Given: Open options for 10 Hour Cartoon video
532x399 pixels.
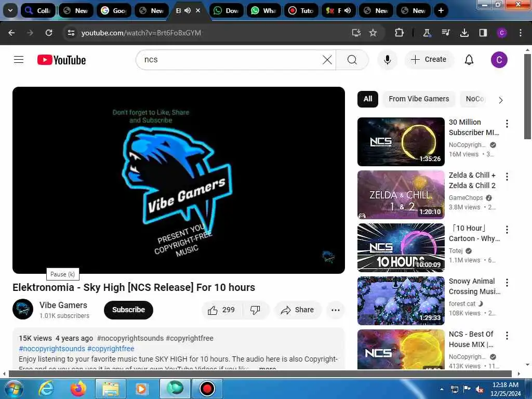Looking at the screenshot, I should pyautogui.click(x=507, y=230).
